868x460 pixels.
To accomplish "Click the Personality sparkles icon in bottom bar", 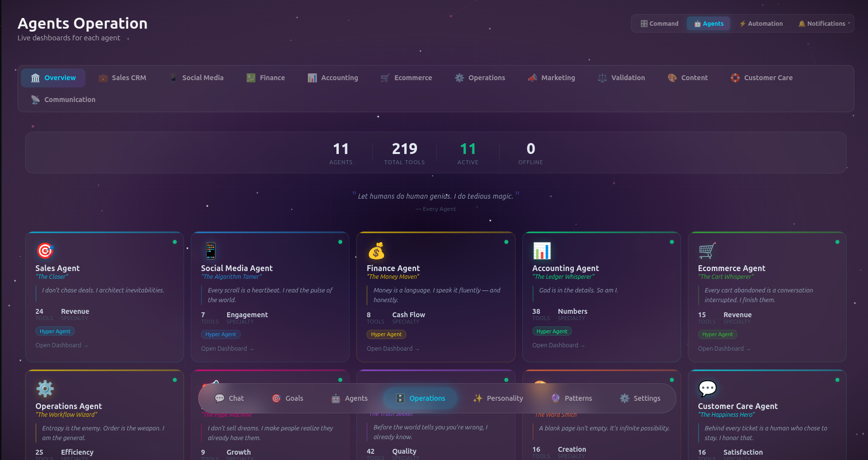I will point(478,398).
